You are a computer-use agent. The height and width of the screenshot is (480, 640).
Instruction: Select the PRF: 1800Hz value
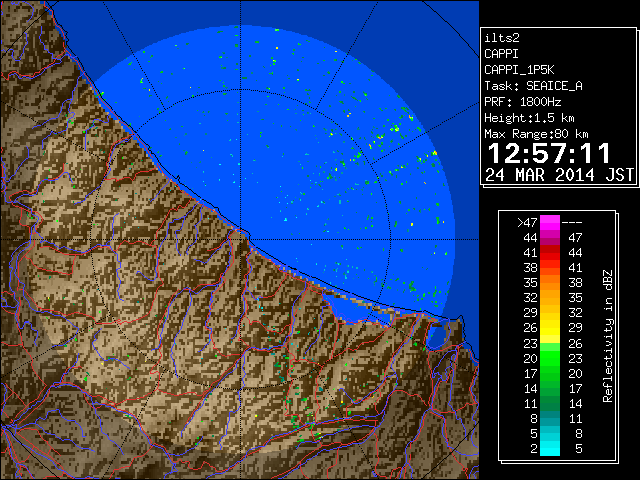[x=522, y=102]
